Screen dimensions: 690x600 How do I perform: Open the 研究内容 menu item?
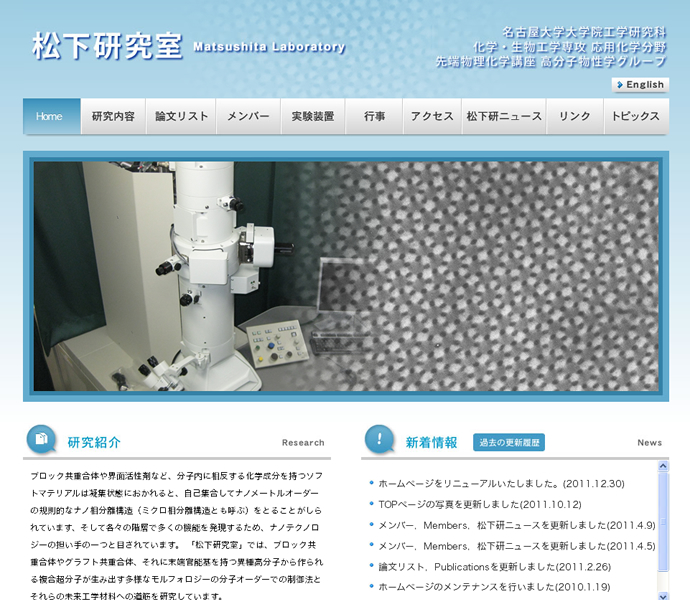click(x=114, y=116)
